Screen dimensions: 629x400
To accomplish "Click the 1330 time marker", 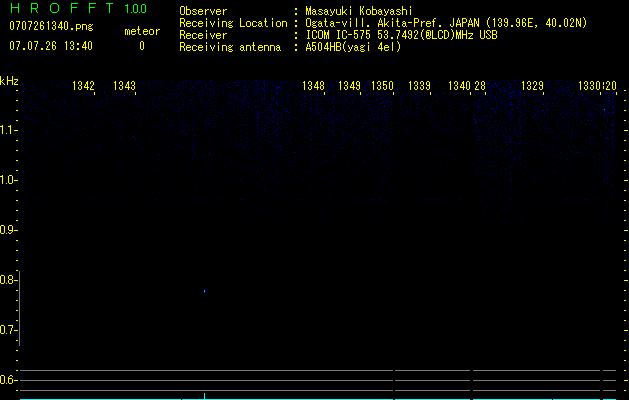I will (x=589, y=86).
